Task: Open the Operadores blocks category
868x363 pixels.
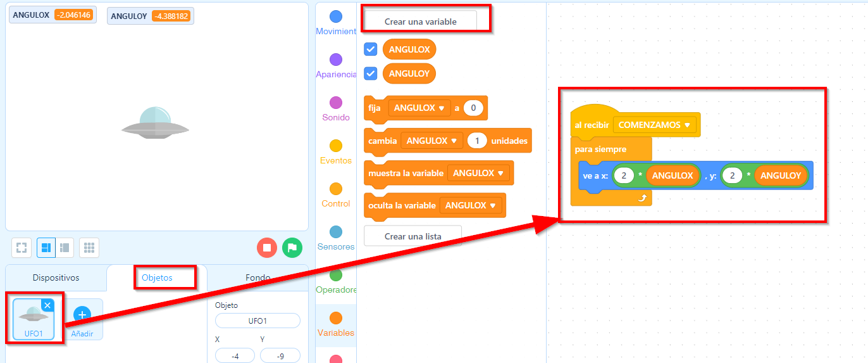Action: coord(336,281)
